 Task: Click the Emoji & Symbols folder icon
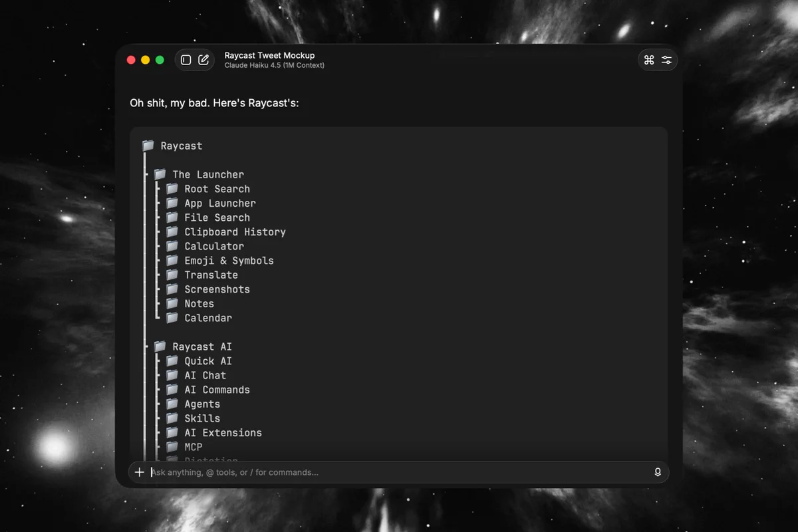point(172,260)
